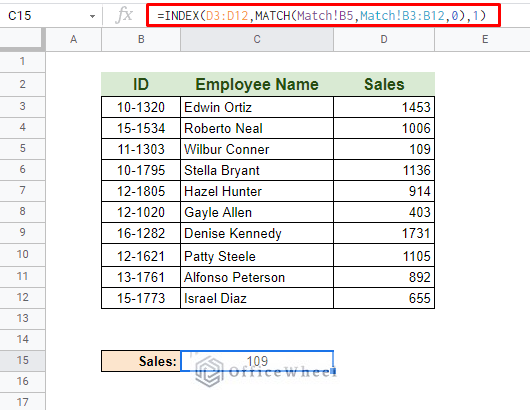The image size is (530, 410).
Task: Select cell with ID 12-1020
Action: tap(141, 212)
